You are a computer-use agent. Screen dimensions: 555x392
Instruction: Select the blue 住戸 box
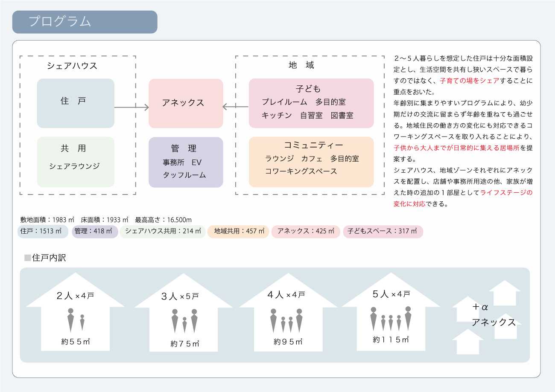pyautogui.click(x=76, y=103)
